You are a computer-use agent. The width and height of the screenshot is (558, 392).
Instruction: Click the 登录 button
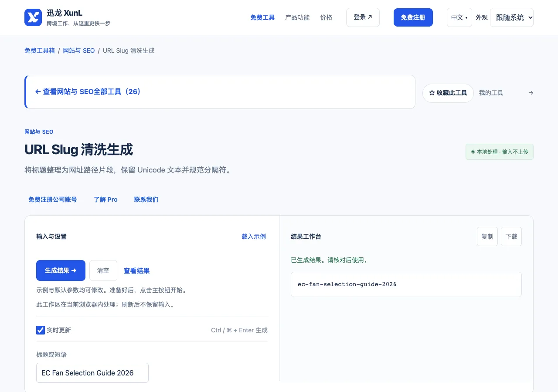coord(363,17)
